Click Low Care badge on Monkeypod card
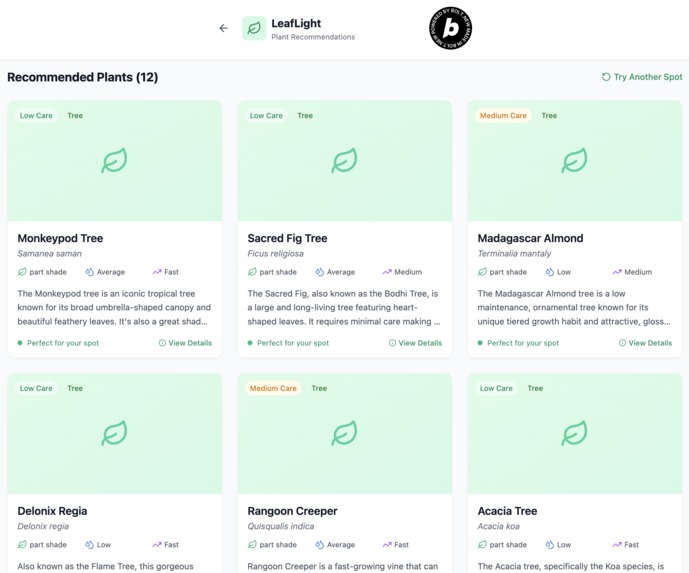This screenshot has height=573, width=689. [36, 116]
